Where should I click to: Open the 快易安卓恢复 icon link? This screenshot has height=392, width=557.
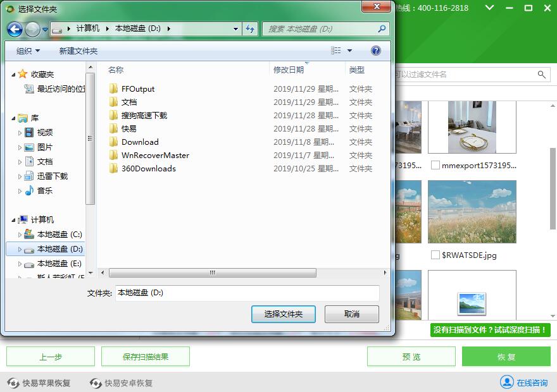[96, 383]
